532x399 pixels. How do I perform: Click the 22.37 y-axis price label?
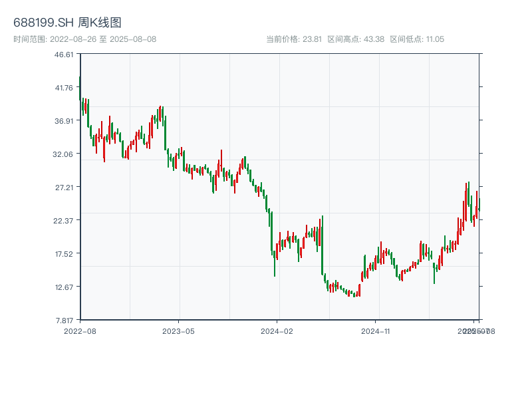point(64,221)
